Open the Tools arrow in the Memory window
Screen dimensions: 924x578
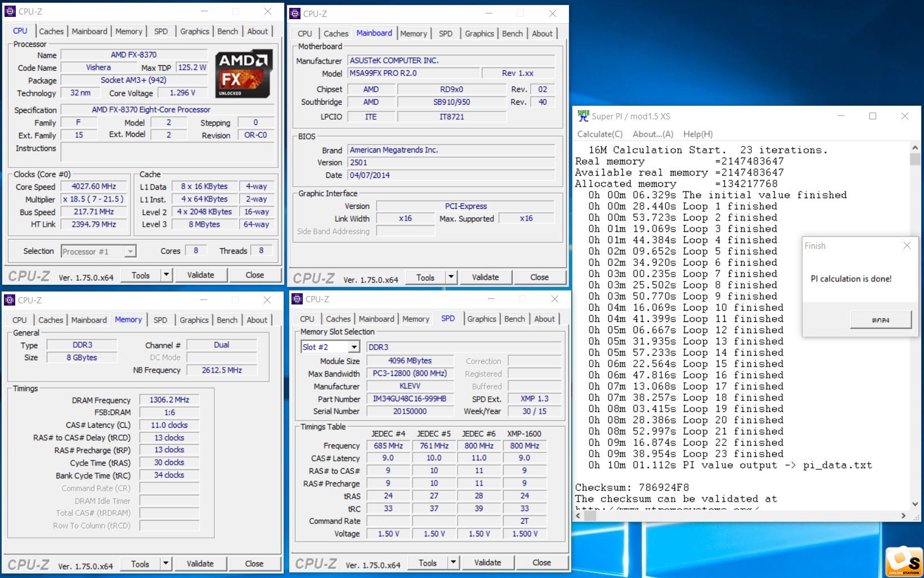pos(165,564)
